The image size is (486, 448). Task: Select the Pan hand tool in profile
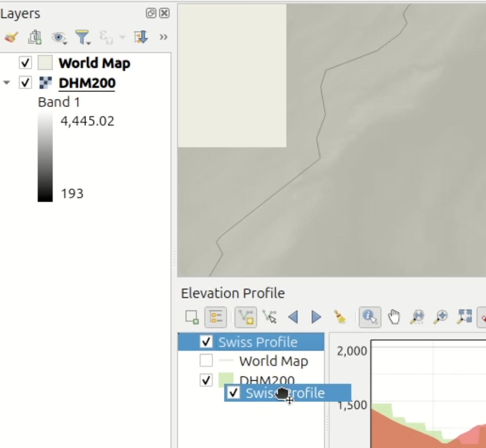pos(394,317)
